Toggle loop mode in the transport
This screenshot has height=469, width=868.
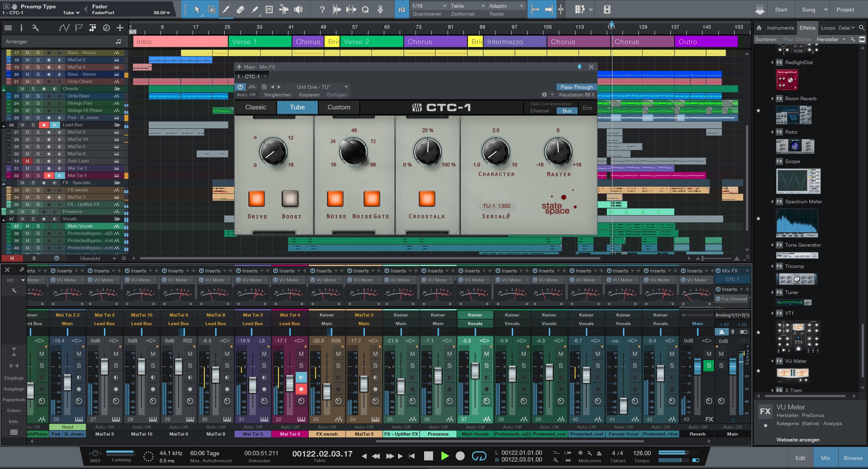(x=479, y=456)
